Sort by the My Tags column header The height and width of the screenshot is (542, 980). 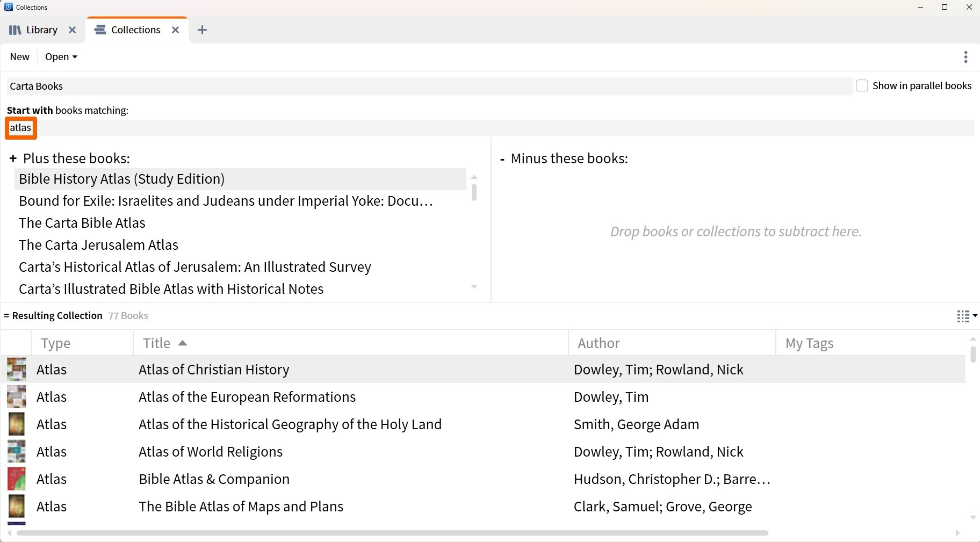click(x=870, y=343)
